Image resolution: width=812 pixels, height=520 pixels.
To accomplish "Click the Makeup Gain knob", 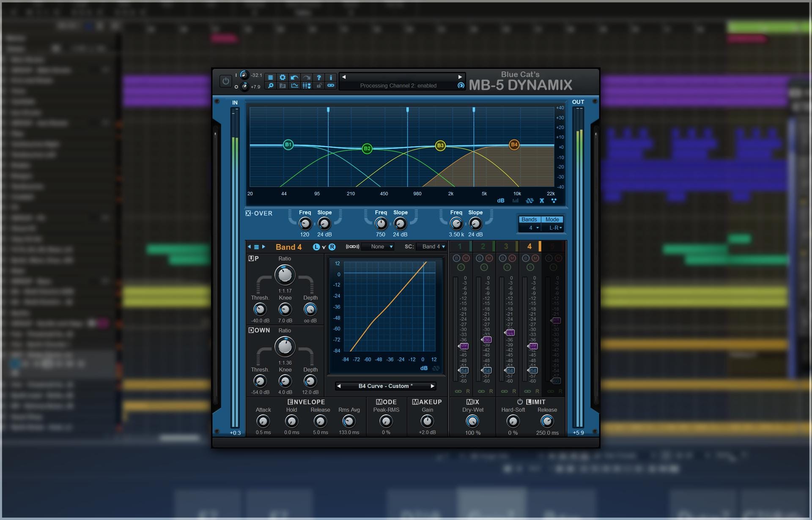I will [427, 421].
